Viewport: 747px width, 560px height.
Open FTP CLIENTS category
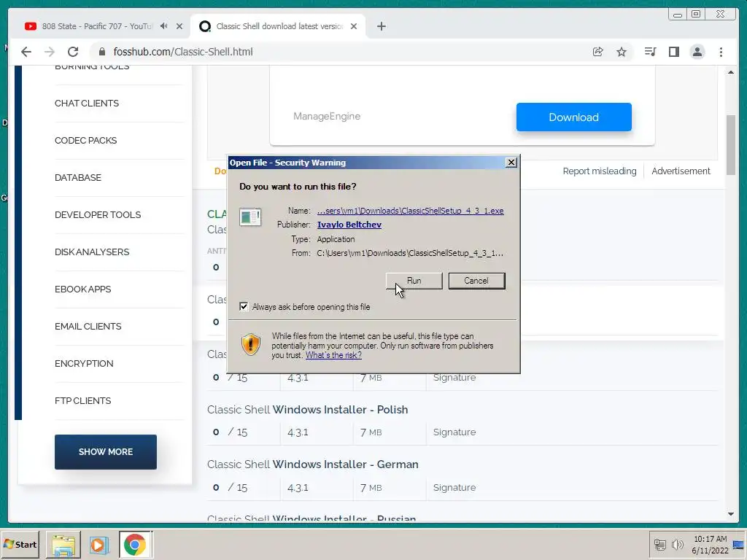(x=83, y=400)
